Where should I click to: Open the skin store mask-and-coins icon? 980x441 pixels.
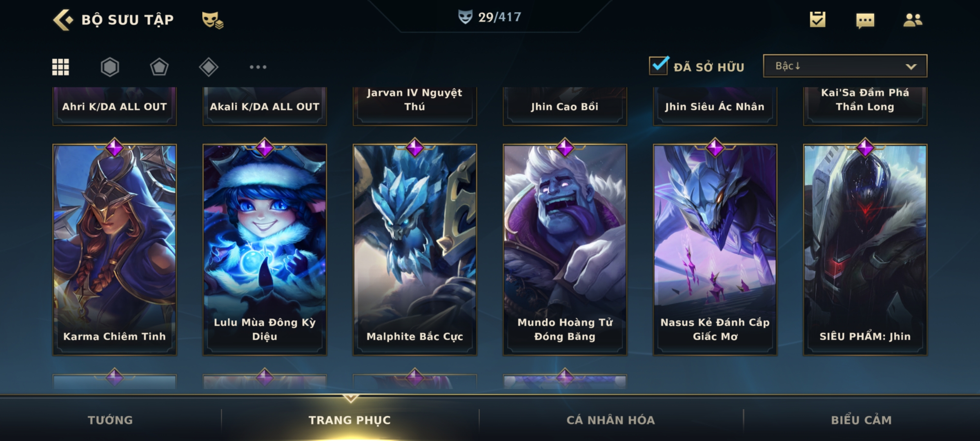click(212, 20)
